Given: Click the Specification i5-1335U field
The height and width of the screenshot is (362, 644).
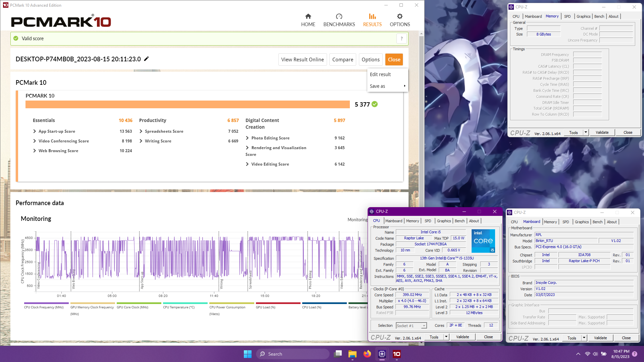Looking at the screenshot, I should tap(447, 258).
